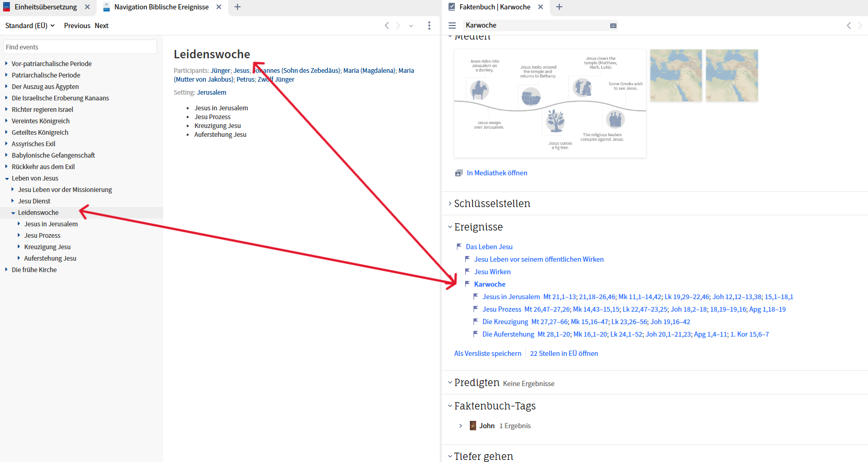868x462 pixels.
Task: Open the history dropdown arrow in Navigation panel
Action: (411, 25)
